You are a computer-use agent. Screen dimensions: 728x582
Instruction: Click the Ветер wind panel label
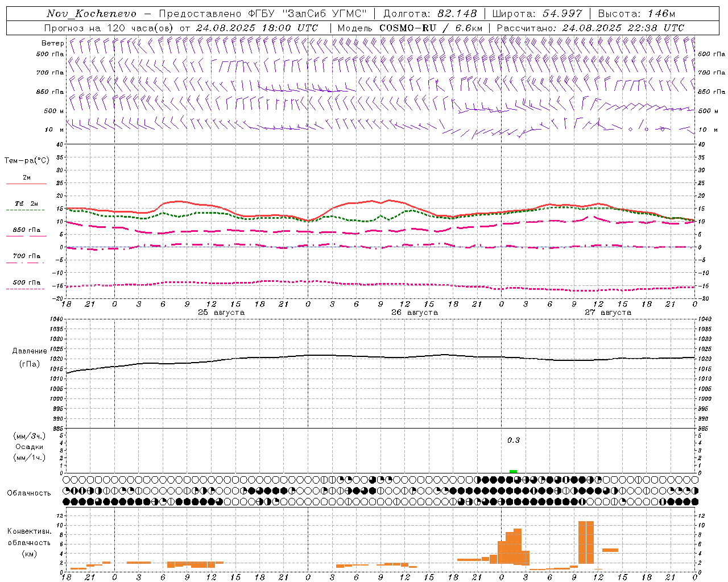(x=52, y=43)
